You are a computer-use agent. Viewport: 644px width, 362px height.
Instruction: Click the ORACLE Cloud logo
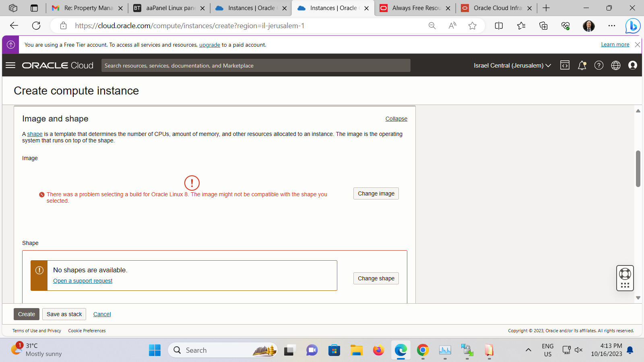58,65
